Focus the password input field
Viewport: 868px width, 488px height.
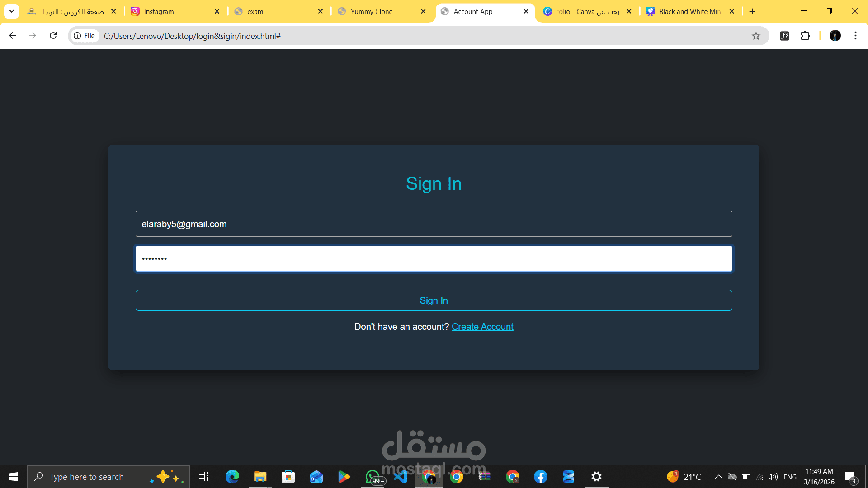pos(434,259)
